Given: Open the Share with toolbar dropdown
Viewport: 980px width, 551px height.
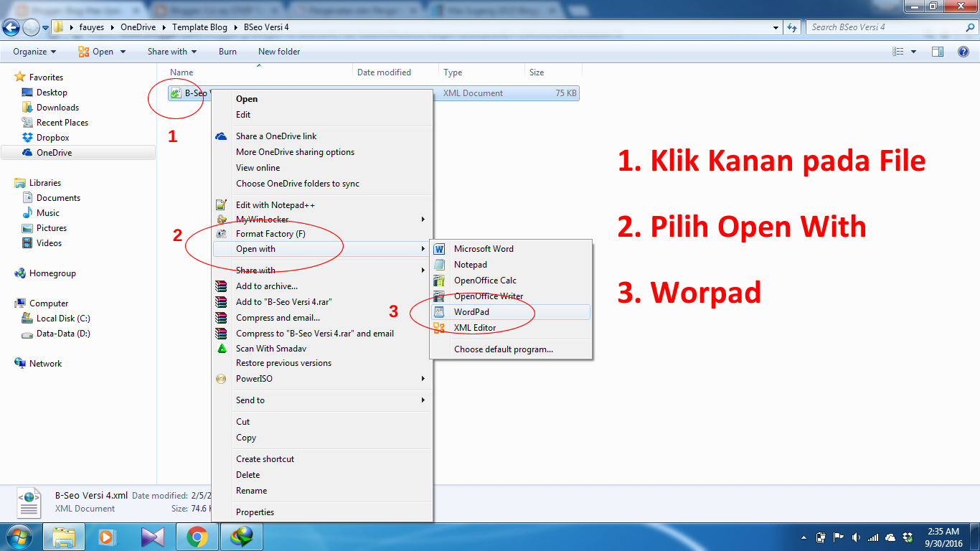Looking at the screenshot, I should [x=172, y=52].
